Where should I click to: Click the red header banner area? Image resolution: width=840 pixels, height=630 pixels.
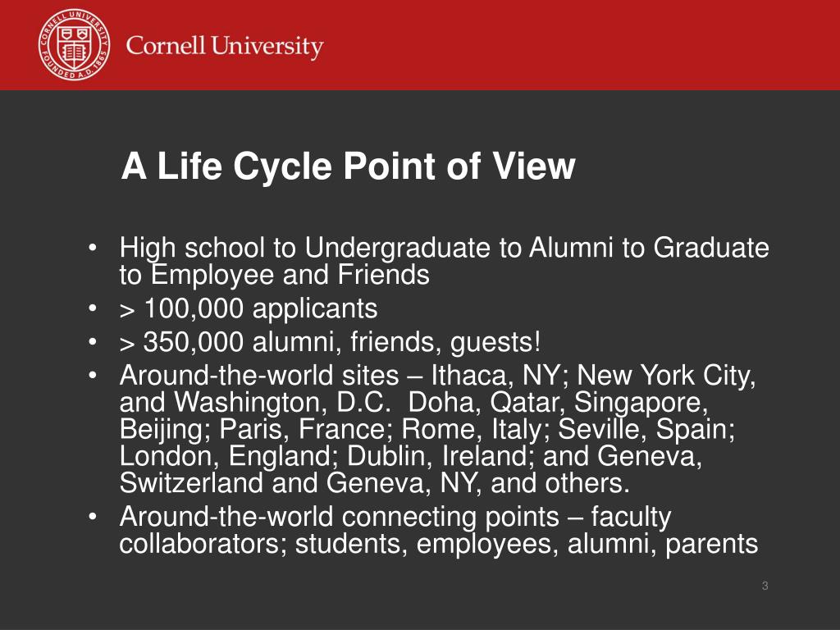[420, 45]
